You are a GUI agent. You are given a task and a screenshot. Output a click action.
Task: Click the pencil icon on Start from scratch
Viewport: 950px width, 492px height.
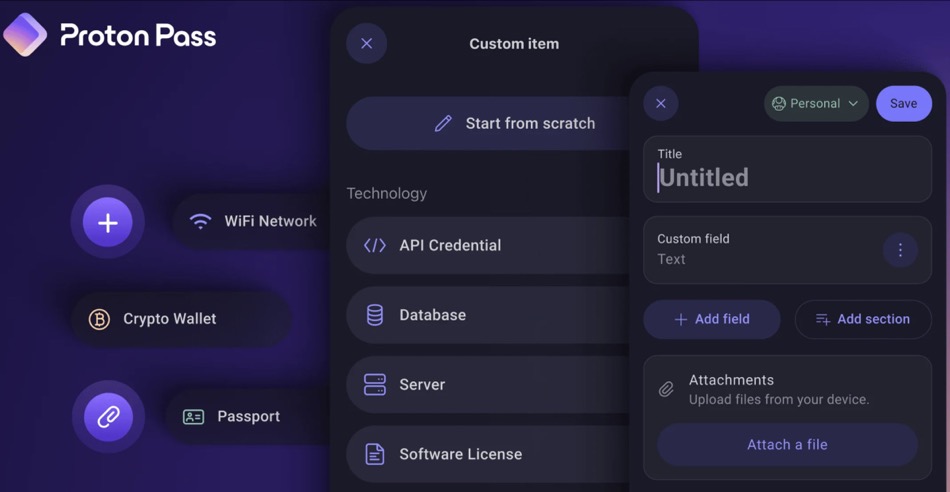443,124
